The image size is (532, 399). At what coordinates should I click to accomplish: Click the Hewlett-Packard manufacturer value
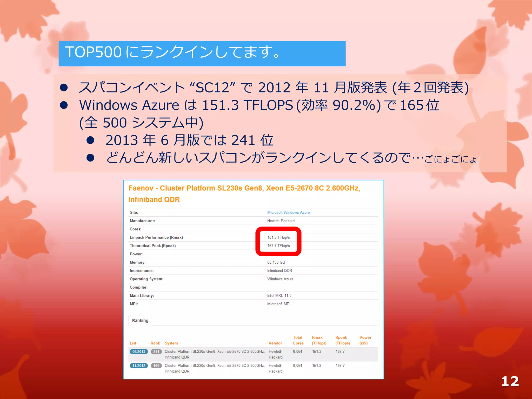tap(281, 221)
